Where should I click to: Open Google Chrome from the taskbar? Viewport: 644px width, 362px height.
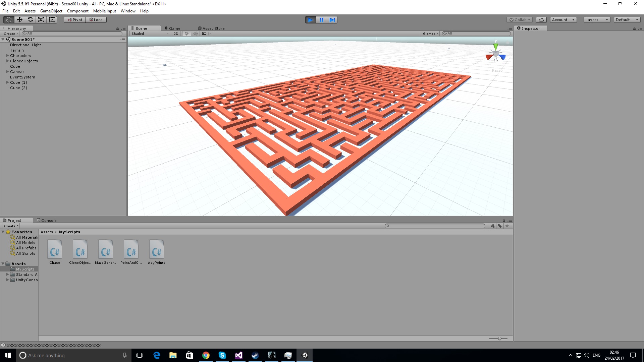pyautogui.click(x=206, y=355)
